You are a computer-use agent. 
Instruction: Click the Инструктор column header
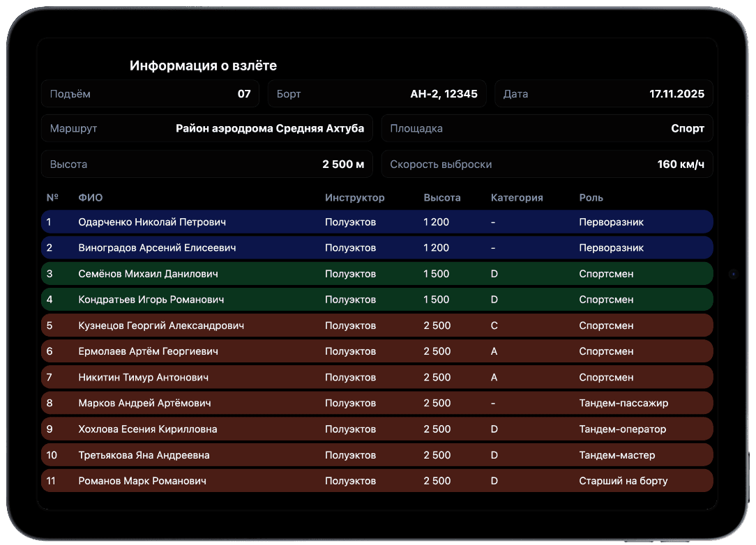pyautogui.click(x=354, y=198)
